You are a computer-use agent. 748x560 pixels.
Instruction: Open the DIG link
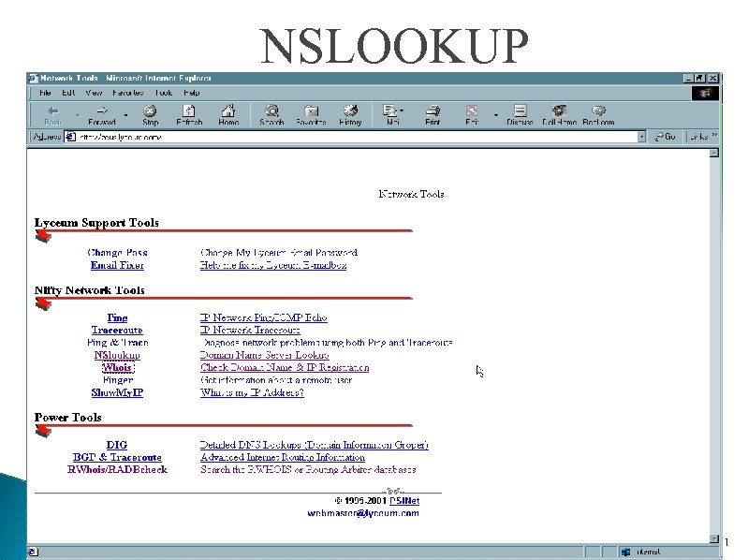click(x=117, y=445)
